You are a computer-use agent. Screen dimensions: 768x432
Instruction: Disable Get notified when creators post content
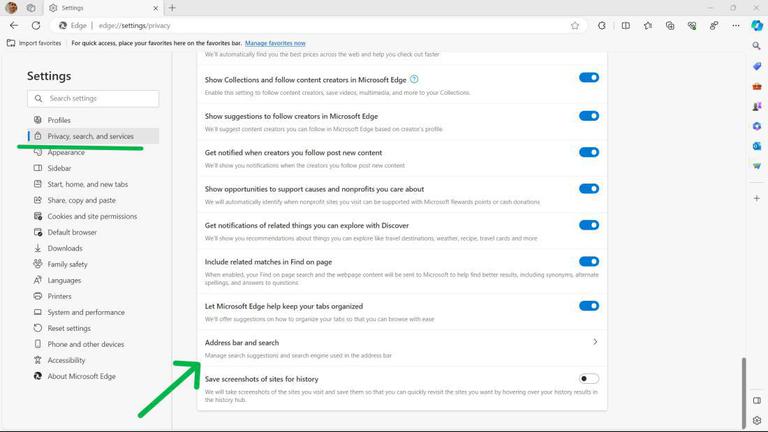[x=589, y=152]
